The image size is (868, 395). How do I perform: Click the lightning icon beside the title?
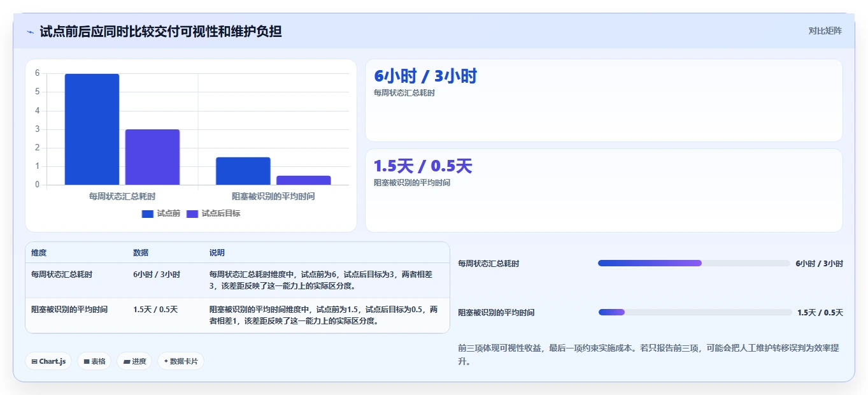click(30, 32)
